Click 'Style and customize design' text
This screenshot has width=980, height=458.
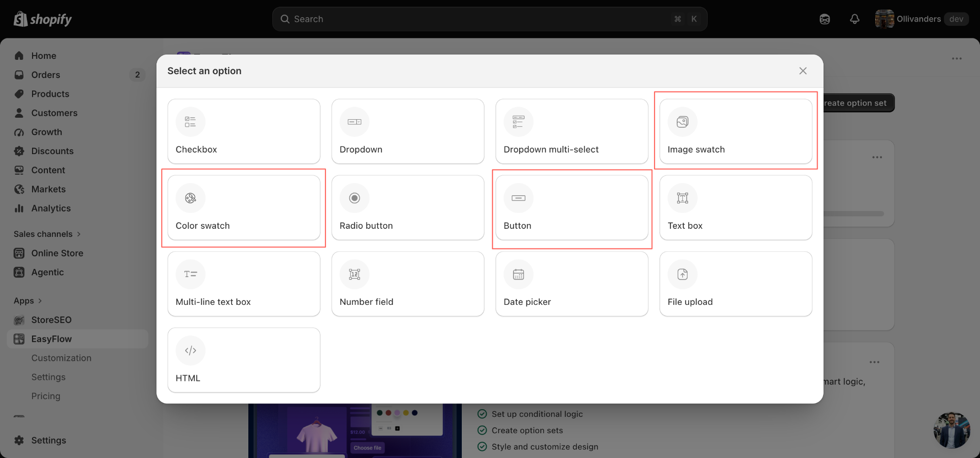point(545,447)
